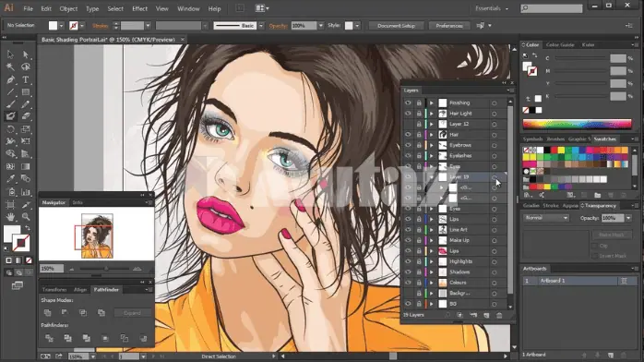The width and height of the screenshot is (644, 362).
Task: Select the Lasso tool
Action: pos(26,66)
